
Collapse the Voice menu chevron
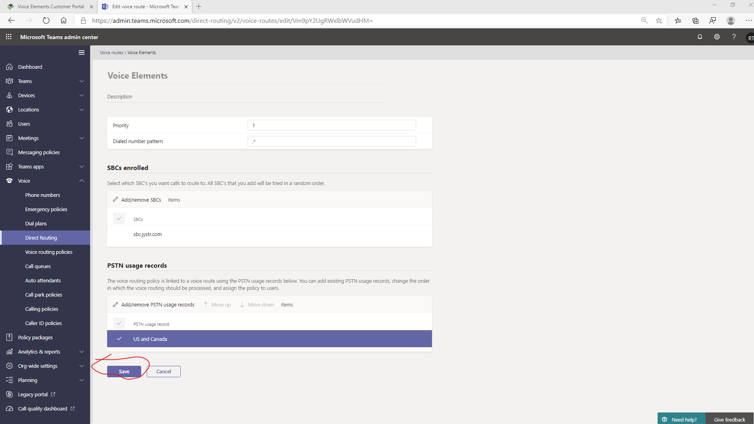81,181
